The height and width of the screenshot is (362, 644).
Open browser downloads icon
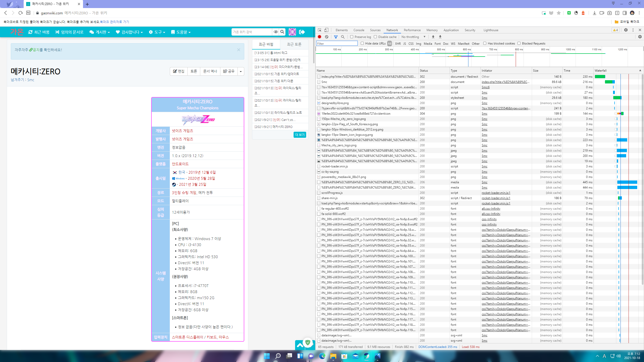[594, 13]
